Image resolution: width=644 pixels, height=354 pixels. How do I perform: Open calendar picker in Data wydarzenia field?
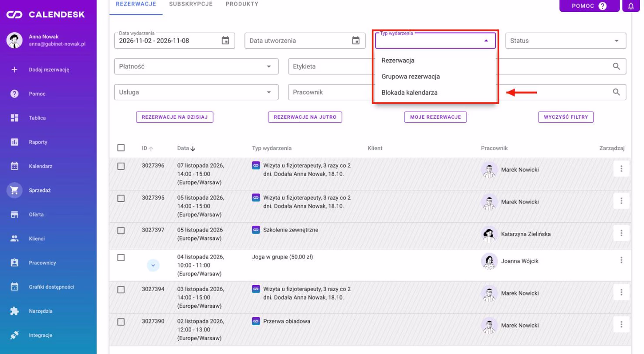pos(225,41)
